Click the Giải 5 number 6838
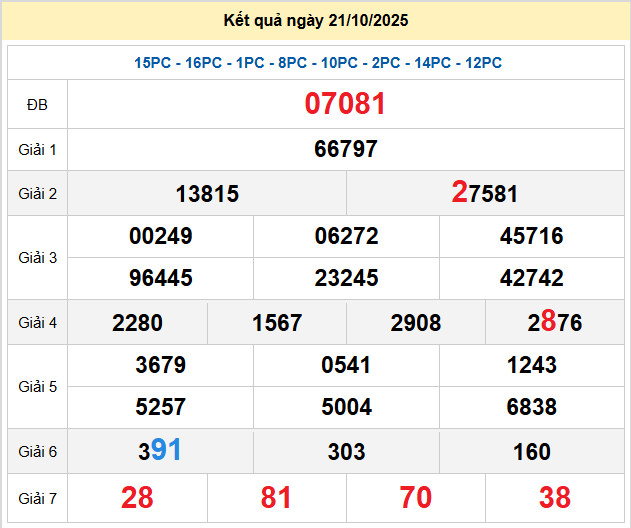The width and height of the screenshot is (631, 528). pyautogui.click(x=531, y=407)
